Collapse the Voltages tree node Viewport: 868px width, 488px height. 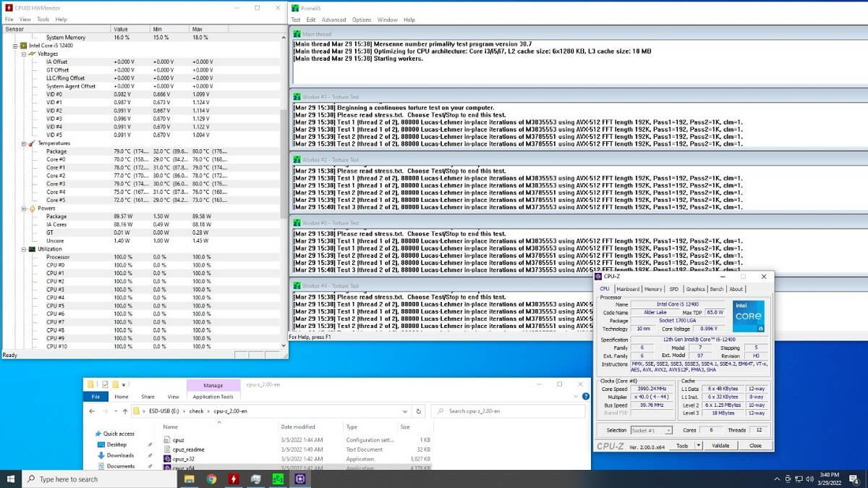tap(24, 54)
